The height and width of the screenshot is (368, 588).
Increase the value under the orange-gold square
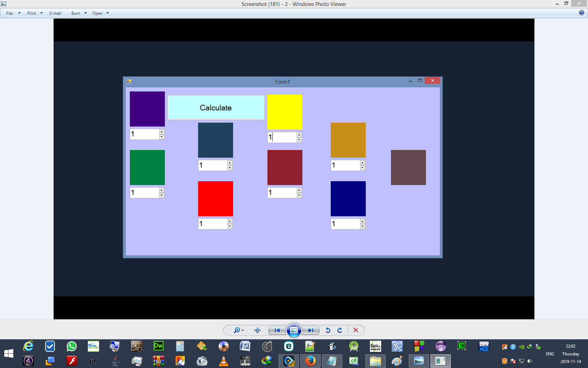click(363, 163)
